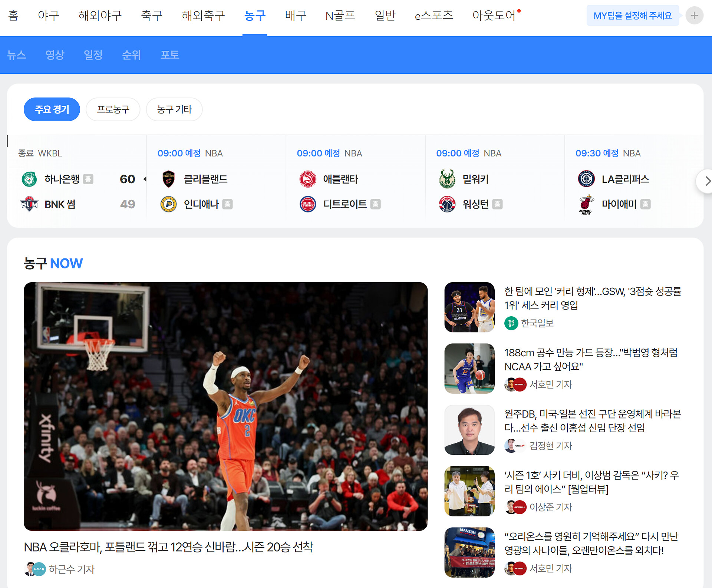Image resolution: width=712 pixels, height=588 pixels.
Task: Switch to the 순위 sub-menu tab
Action: (x=132, y=55)
